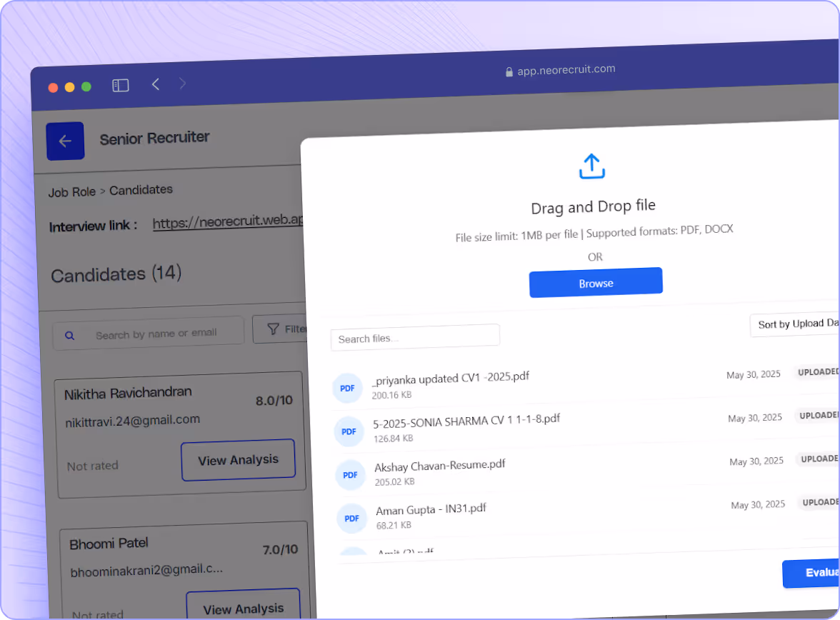
Task: Click candidate name Nikitha Ravichandran
Action: pos(128,394)
